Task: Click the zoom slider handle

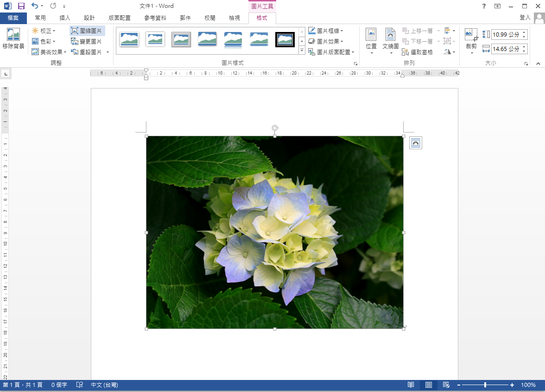Action: (x=485, y=385)
